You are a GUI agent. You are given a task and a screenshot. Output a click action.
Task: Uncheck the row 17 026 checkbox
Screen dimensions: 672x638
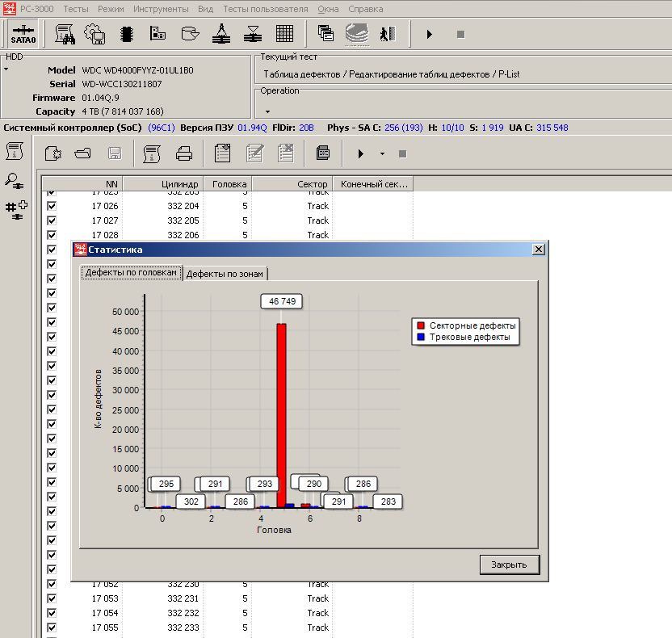pos(52,206)
